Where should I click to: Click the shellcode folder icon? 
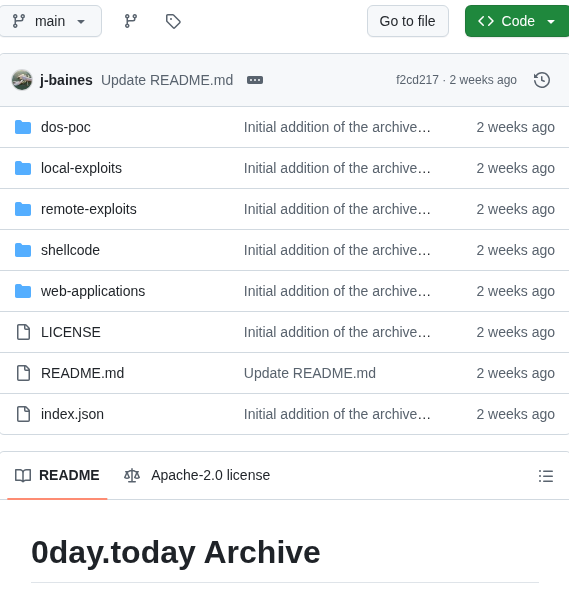click(23, 250)
